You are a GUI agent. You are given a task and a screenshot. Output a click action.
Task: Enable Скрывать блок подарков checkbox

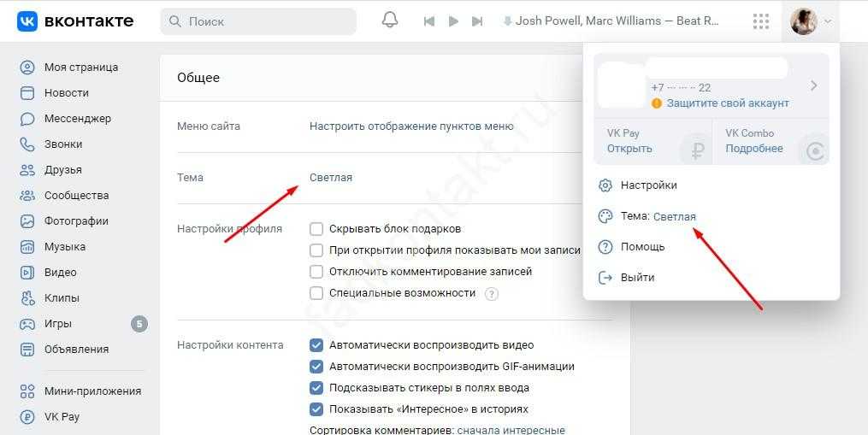[316, 229]
